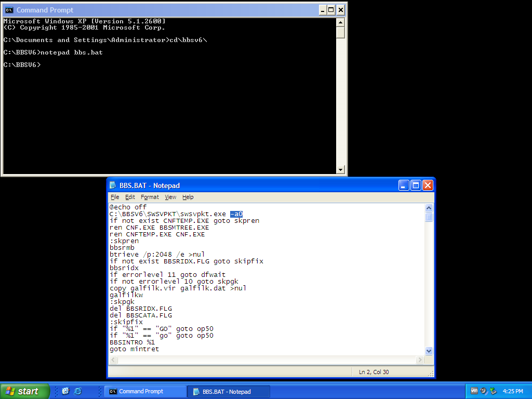The image size is (532, 399).
Task: Expand the Help menu in Notepad
Action: pyautogui.click(x=188, y=197)
